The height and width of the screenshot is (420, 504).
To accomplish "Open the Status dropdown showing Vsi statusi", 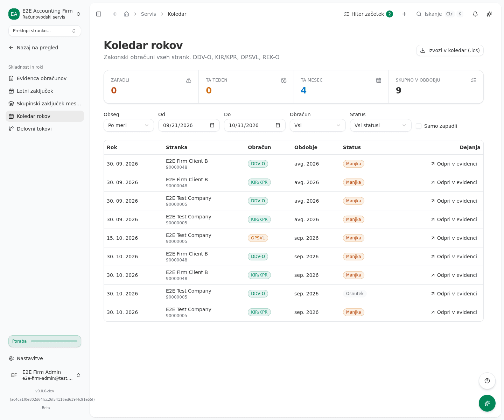I will [x=381, y=125].
